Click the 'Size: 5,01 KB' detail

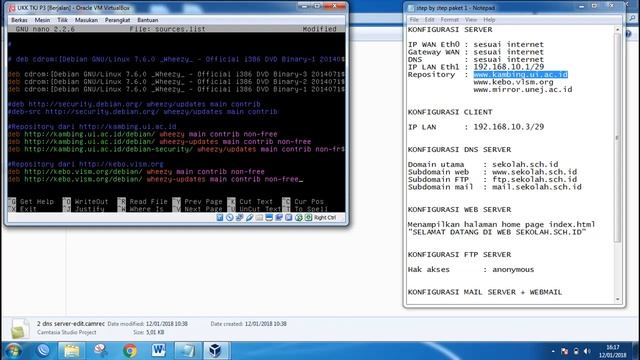(x=149, y=332)
